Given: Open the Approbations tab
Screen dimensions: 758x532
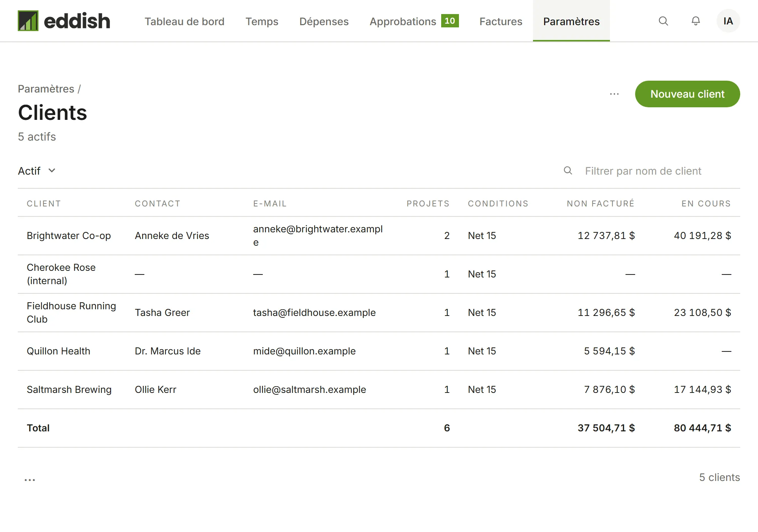Looking at the screenshot, I should [403, 21].
